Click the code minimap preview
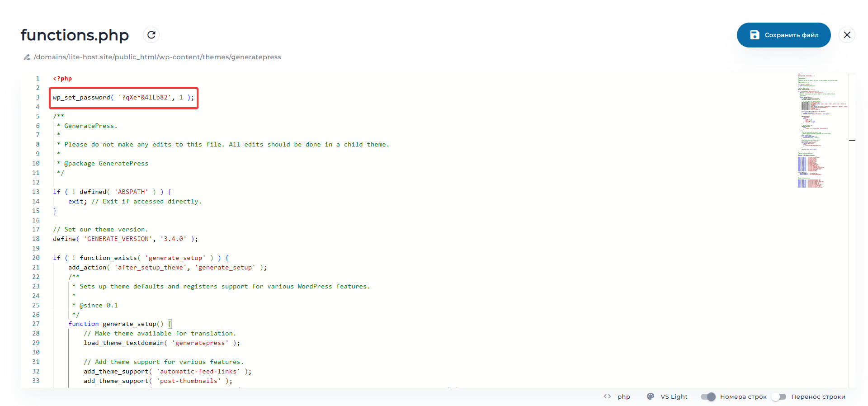This screenshot has height=406, width=868. tap(822, 131)
